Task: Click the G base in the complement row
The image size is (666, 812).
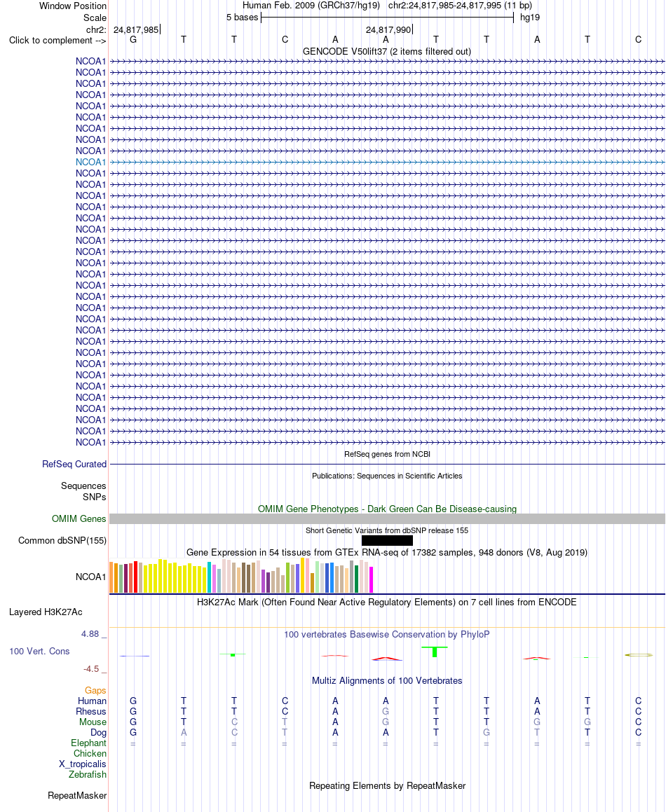Action: coord(133,39)
